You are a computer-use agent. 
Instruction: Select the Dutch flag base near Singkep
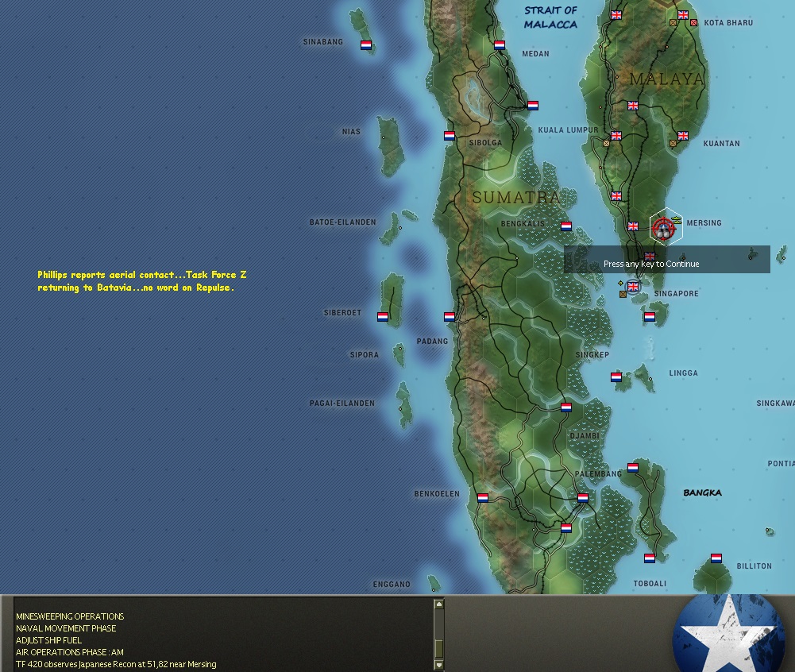pos(616,377)
